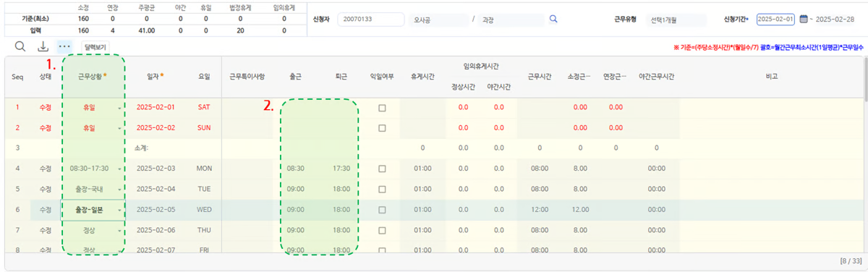Toggle 익일여부 checkbox for 2025-02-03
868x272 pixels.
click(x=382, y=169)
